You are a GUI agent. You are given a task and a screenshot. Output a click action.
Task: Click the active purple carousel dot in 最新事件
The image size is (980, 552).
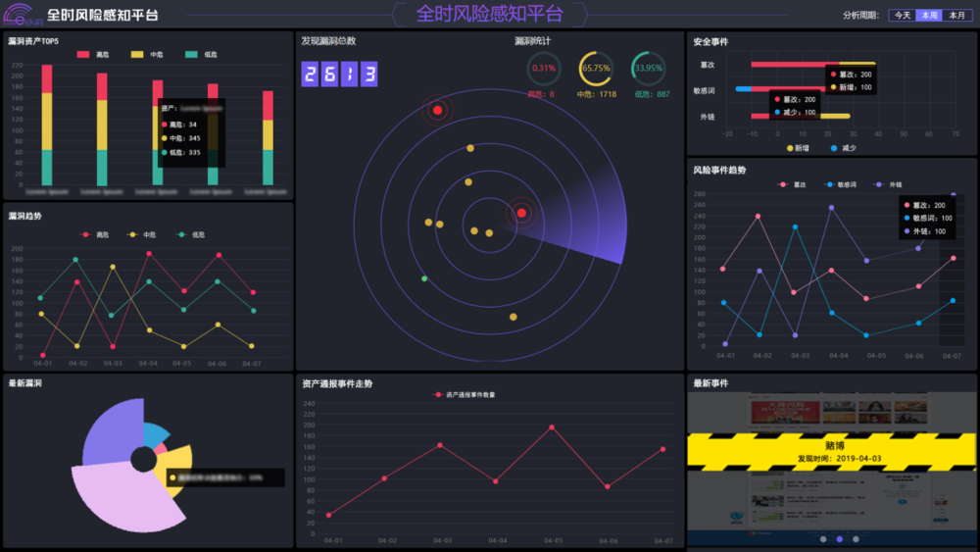[x=840, y=539]
